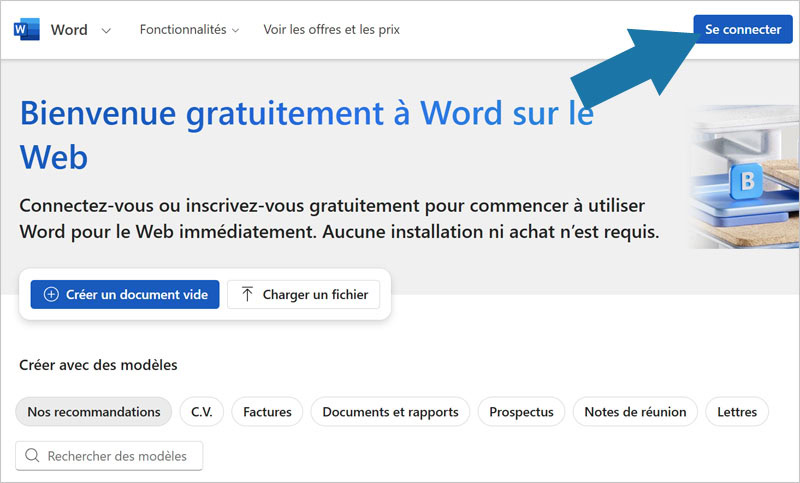Click the Word logo icon

click(x=25, y=29)
